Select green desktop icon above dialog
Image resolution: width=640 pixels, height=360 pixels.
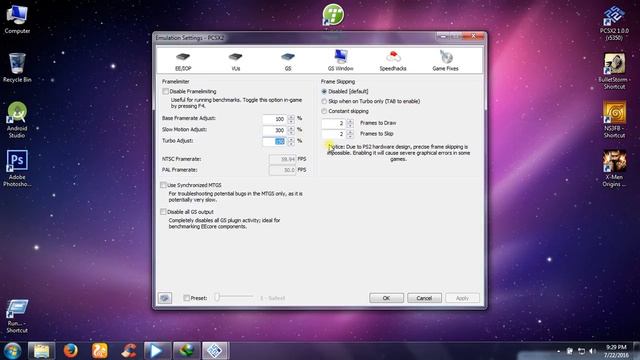pos(333,15)
